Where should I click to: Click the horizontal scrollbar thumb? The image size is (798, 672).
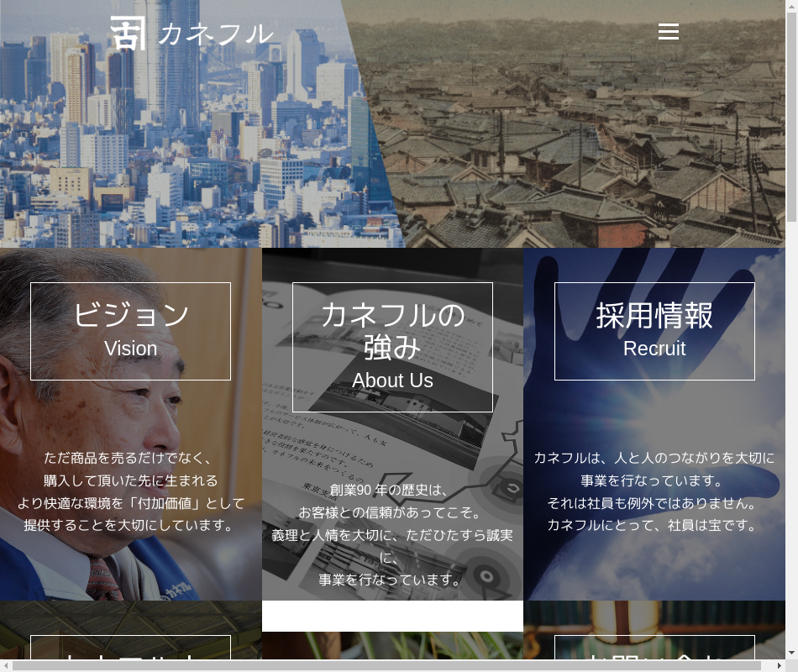coord(386,665)
